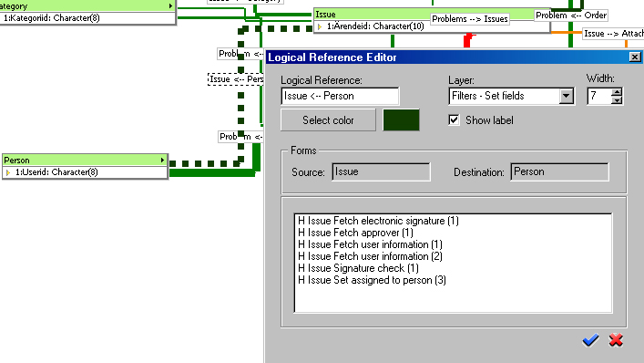644x363 pixels.
Task: Select H Issue Signature check entry
Action: pos(358,268)
